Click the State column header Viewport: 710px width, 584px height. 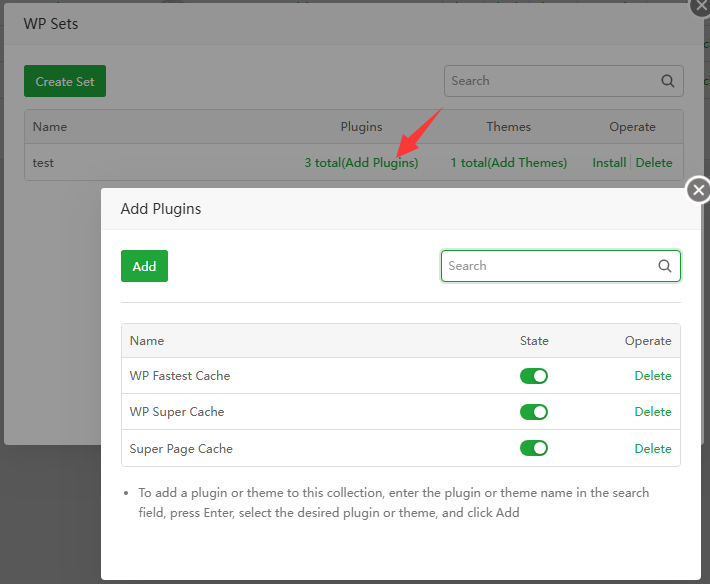click(x=534, y=341)
